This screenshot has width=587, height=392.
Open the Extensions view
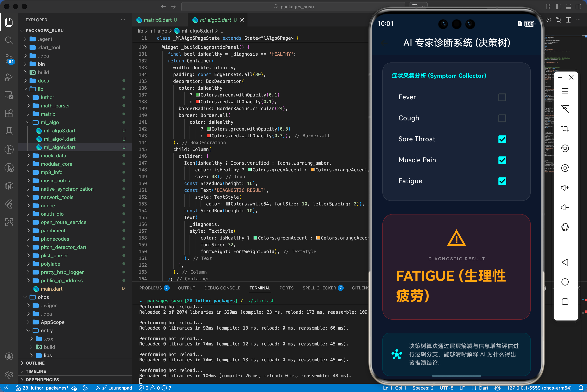click(9, 113)
